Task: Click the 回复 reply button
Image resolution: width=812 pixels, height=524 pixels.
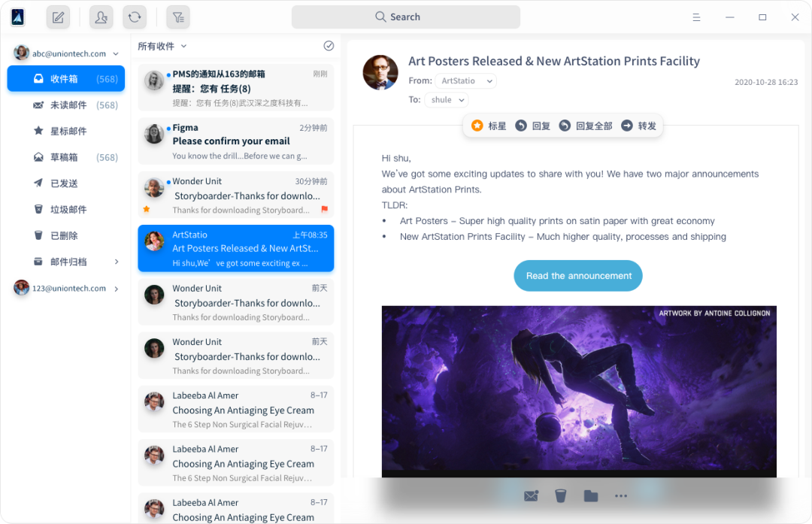Action: pyautogui.click(x=533, y=126)
